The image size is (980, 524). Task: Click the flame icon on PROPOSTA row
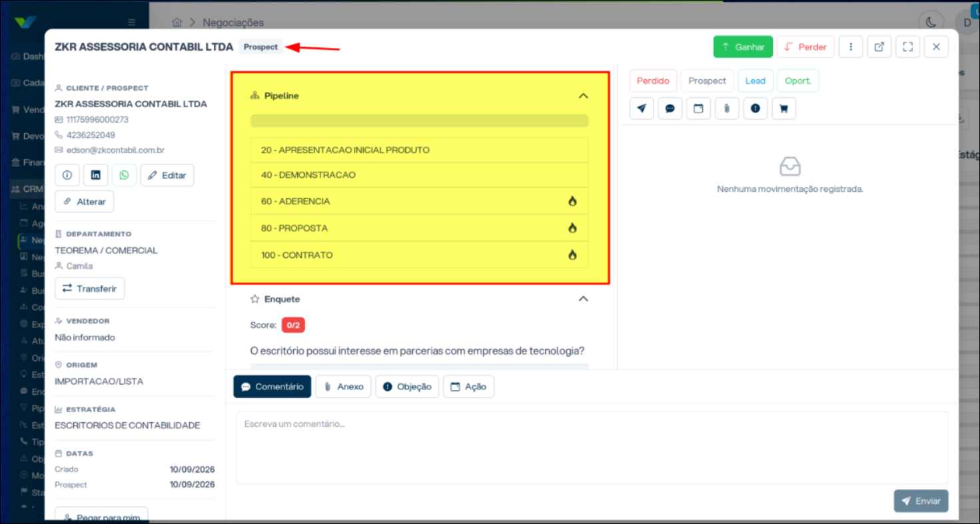572,228
